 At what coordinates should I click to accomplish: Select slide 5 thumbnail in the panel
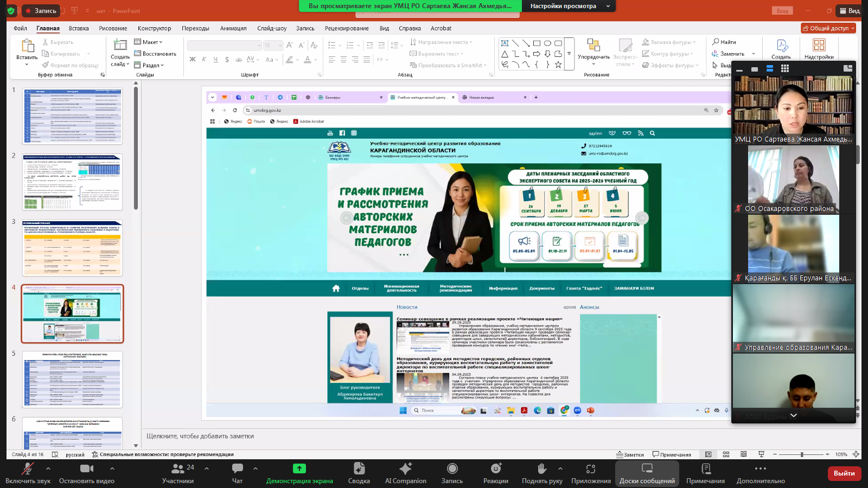pos(73,379)
